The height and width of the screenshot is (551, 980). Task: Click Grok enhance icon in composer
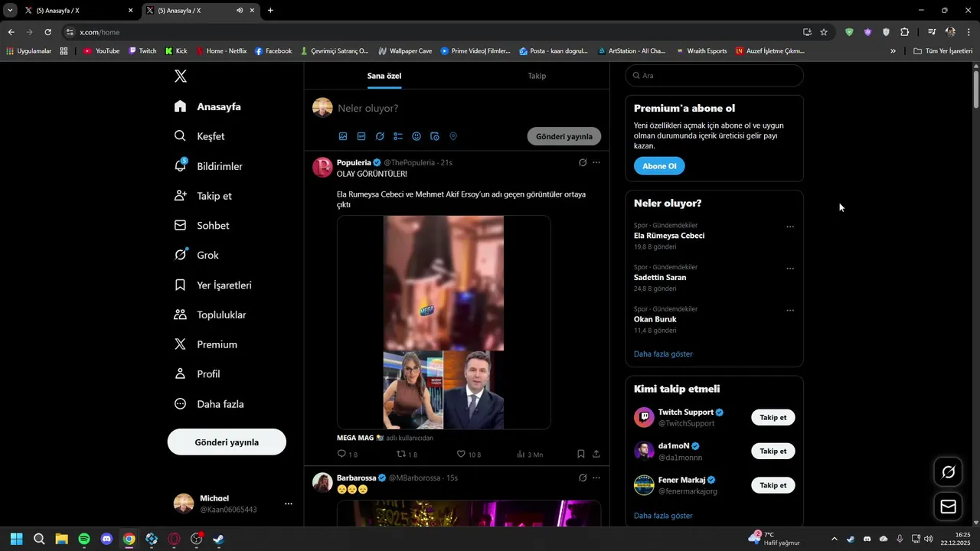click(380, 136)
